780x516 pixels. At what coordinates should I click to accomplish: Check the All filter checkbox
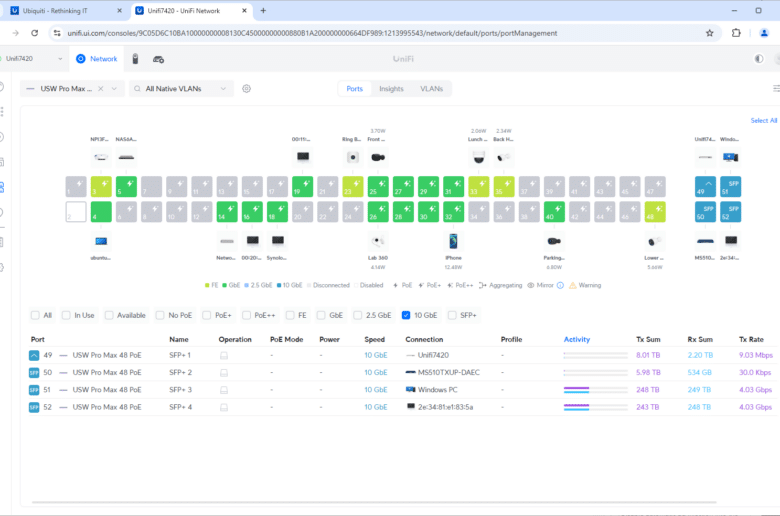pyautogui.click(x=35, y=315)
